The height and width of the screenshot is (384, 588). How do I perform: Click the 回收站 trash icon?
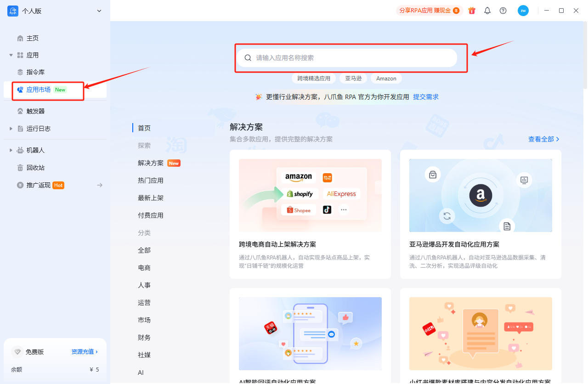pos(20,168)
